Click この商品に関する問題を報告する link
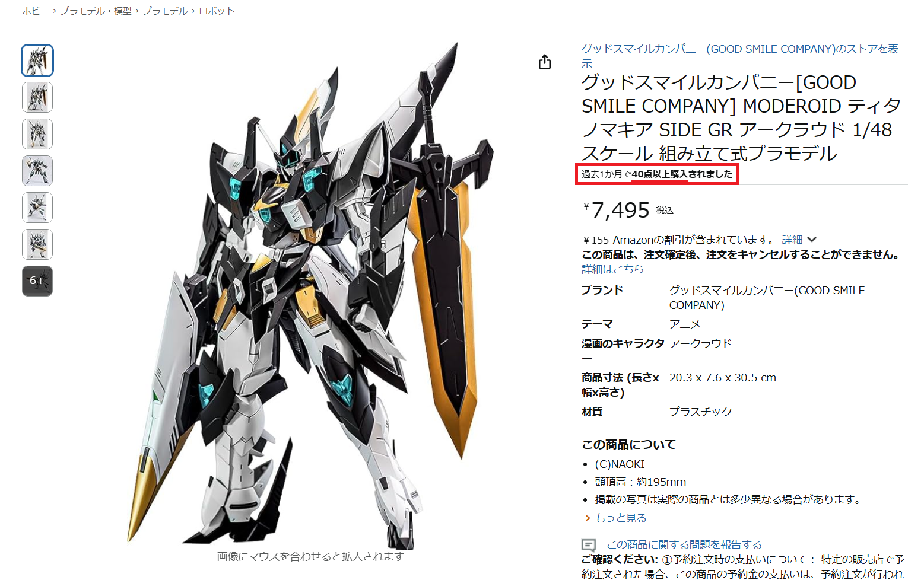924x580 pixels. tap(684, 544)
